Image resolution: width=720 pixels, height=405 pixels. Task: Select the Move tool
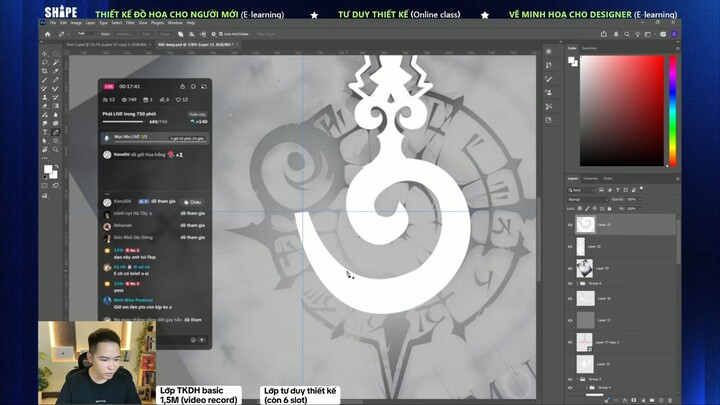(45, 54)
